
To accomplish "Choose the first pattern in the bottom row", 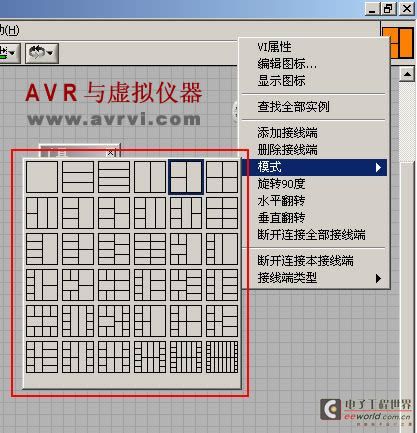I will point(42,357).
